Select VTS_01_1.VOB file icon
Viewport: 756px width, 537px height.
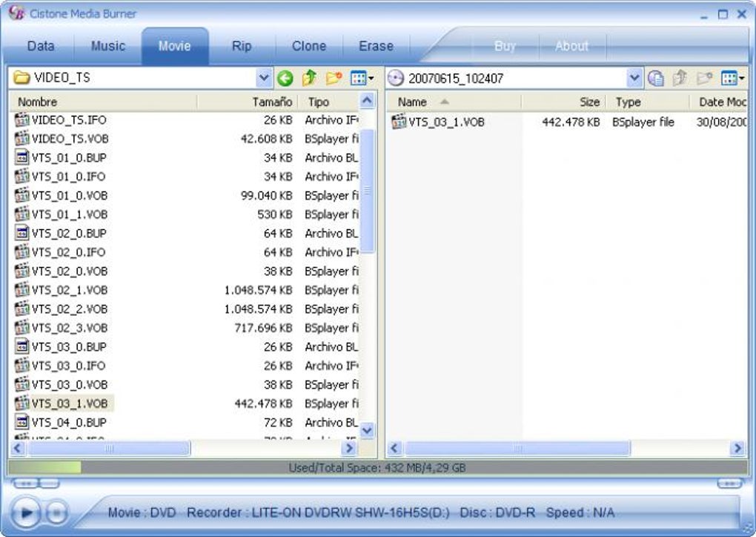pos(21,214)
